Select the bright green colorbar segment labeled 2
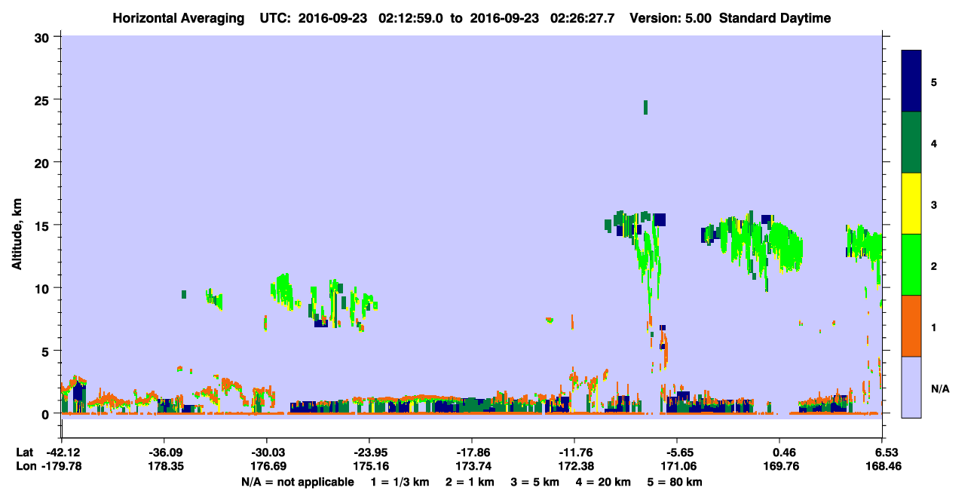This screenshot has width=980, height=503. pyautogui.click(x=911, y=264)
